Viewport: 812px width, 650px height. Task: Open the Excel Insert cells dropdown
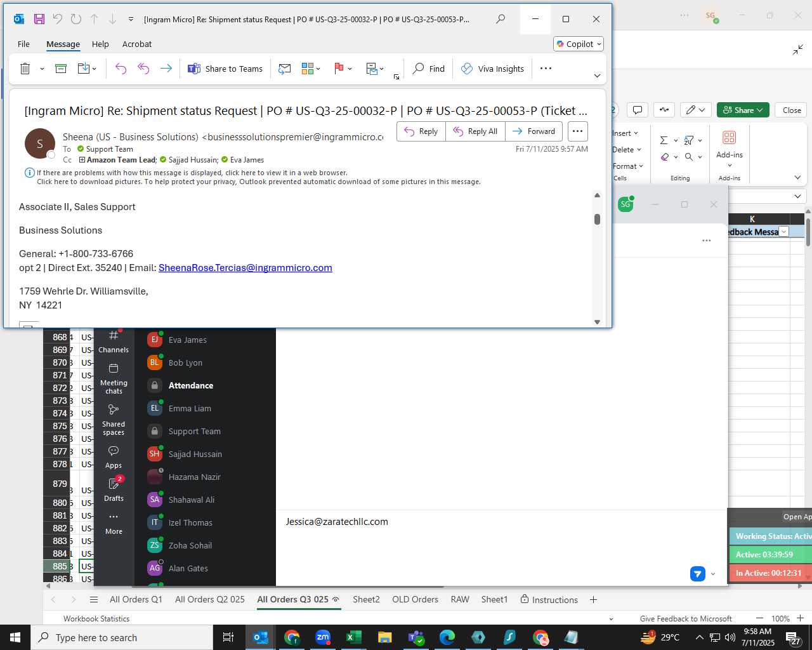tap(625, 133)
